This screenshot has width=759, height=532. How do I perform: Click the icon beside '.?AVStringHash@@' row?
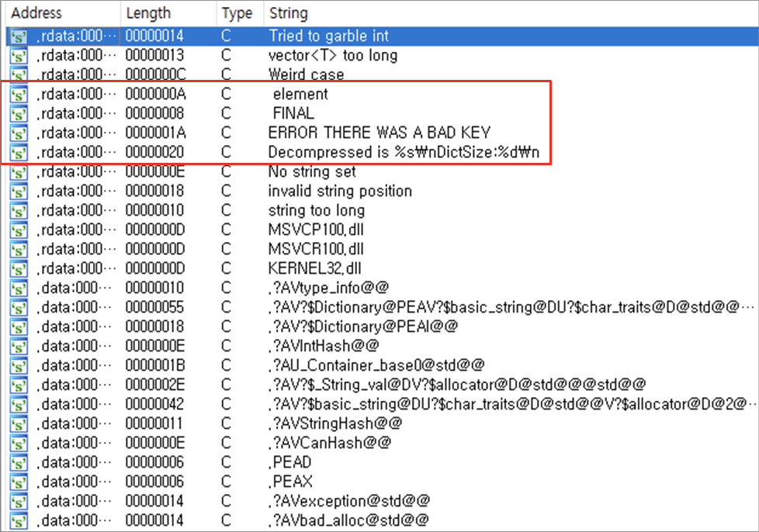[18, 423]
